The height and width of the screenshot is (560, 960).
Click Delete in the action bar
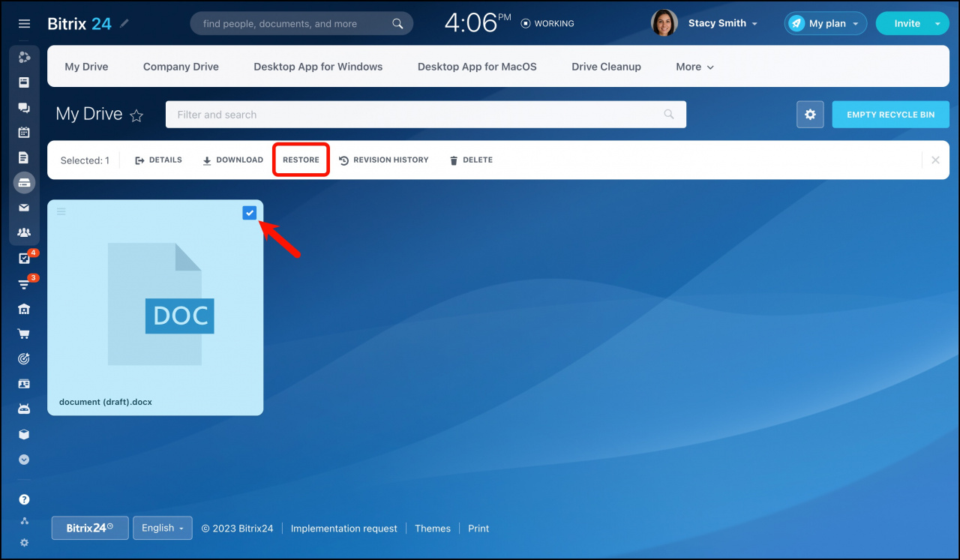coord(471,160)
